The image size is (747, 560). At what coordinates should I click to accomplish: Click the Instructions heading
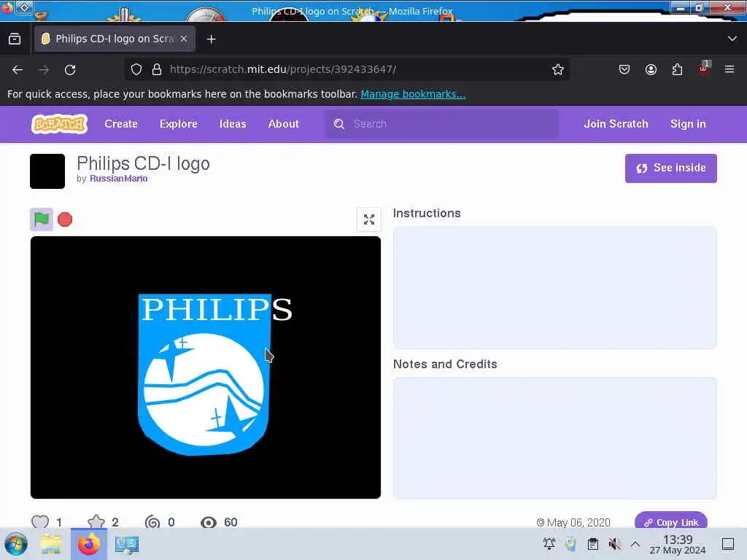pos(427,214)
